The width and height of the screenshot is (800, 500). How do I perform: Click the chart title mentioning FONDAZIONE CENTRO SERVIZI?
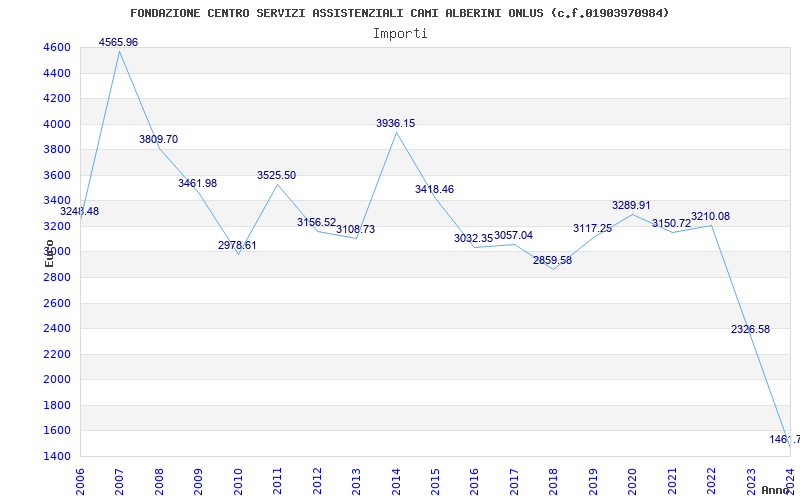click(399, 13)
